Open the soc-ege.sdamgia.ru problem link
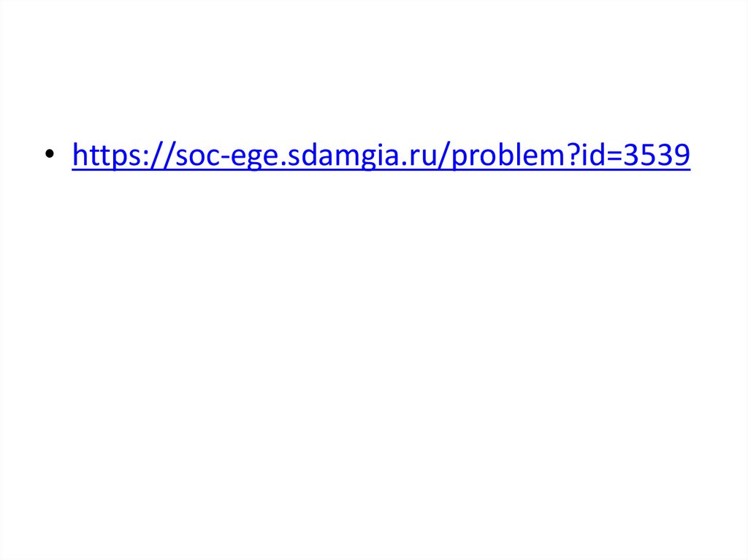Image resolution: width=748 pixels, height=560 pixels. (381, 155)
